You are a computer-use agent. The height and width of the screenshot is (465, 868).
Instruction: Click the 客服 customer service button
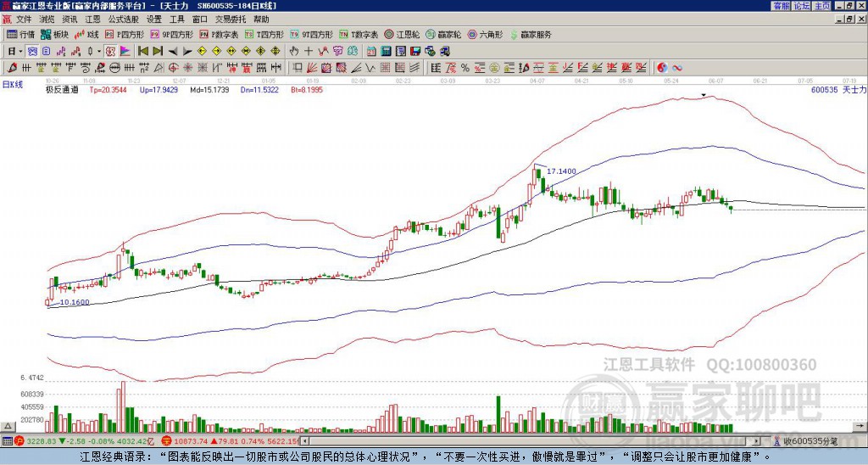click(781, 6)
